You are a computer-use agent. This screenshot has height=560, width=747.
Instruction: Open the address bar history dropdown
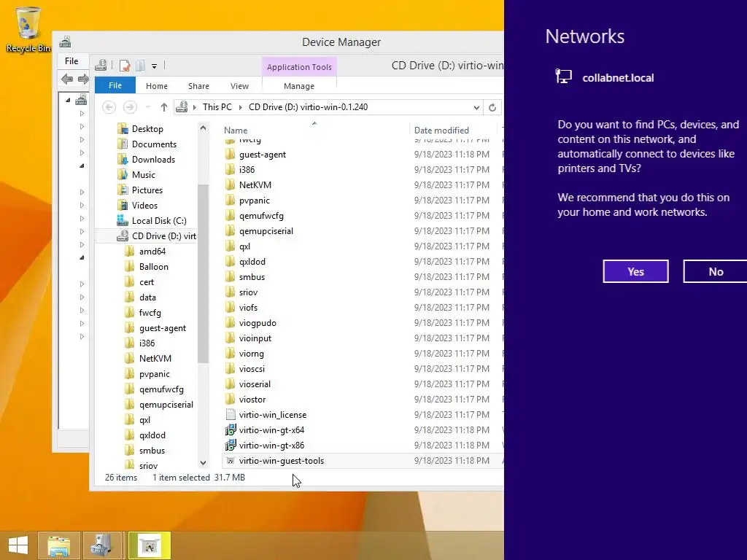click(476, 107)
